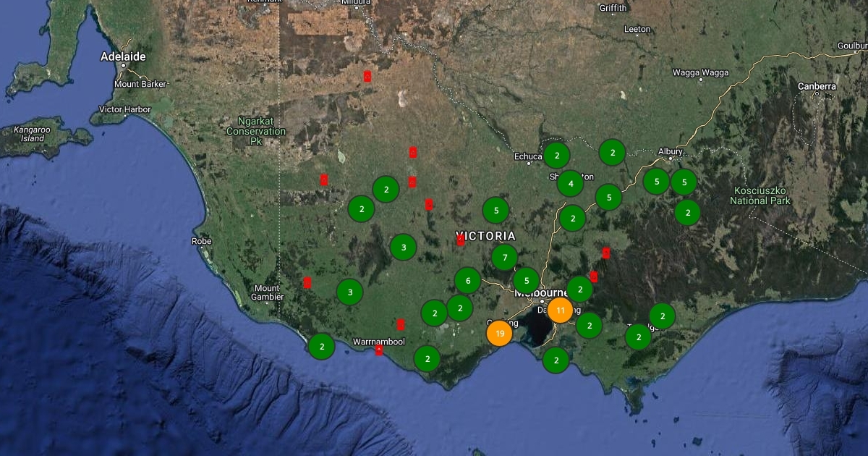This screenshot has height=456, width=868.
Task: Select red marker just below VICTORIA label
Action: [460, 240]
